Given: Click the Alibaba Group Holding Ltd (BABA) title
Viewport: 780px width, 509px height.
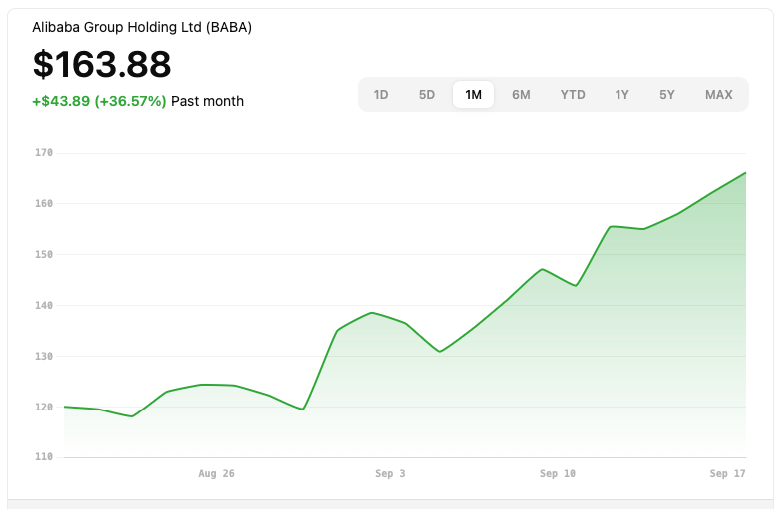Looking at the screenshot, I should tap(142, 27).
